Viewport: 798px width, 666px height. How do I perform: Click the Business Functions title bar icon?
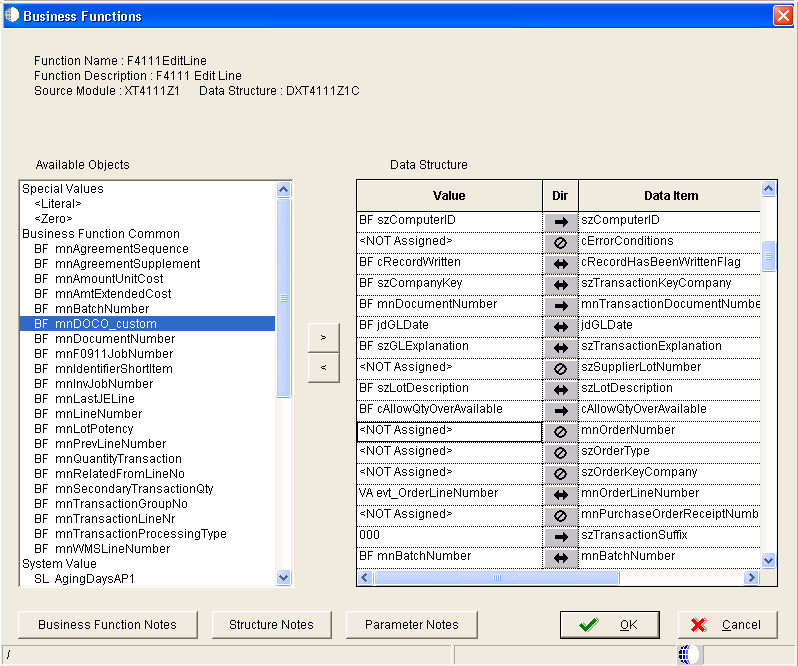click(x=12, y=15)
